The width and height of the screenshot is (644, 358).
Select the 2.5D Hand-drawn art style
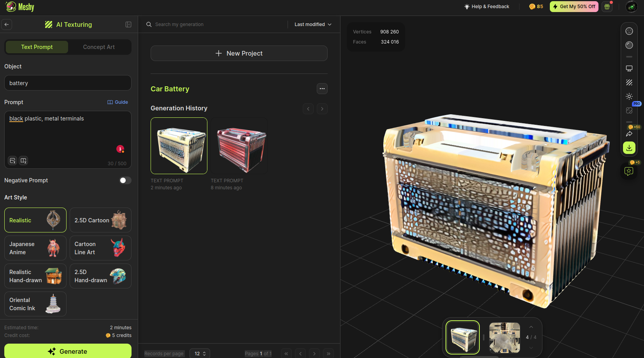coord(100,276)
